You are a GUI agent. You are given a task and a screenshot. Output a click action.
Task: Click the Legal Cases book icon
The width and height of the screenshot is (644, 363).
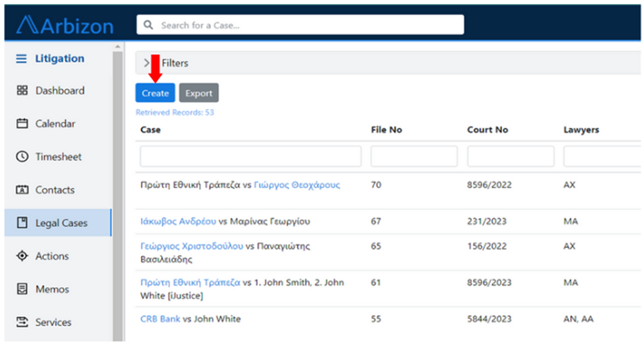(x=22, y=223)
